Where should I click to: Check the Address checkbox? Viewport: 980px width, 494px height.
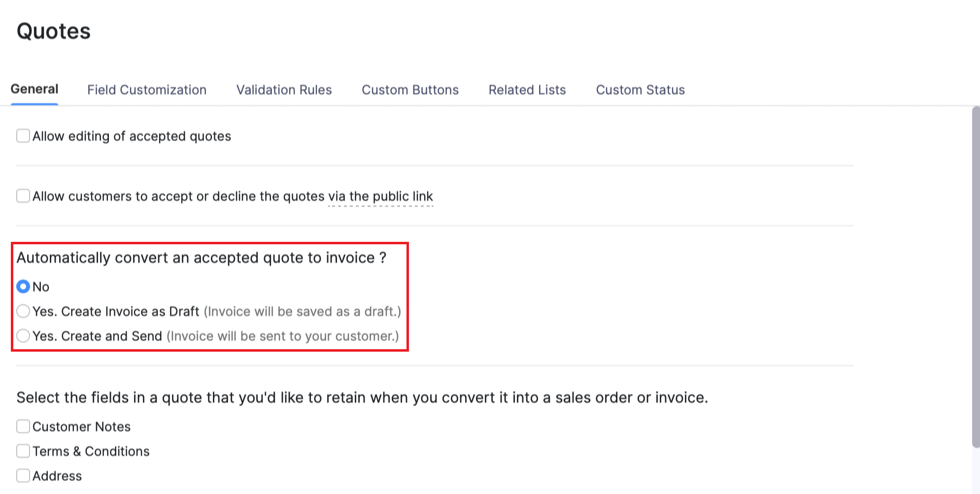23,475
